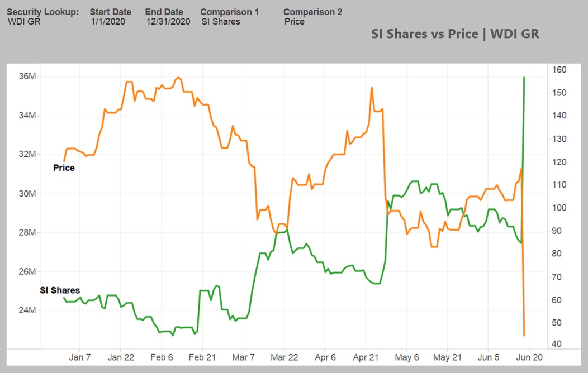Select the Mar 22 date axis tick

(284, 357)
